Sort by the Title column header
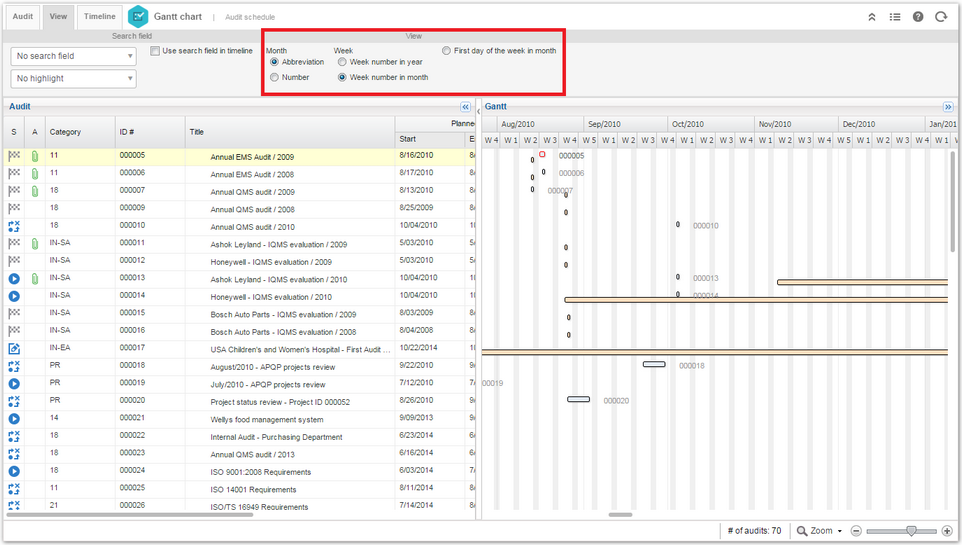The image size is (962, 545). tap(290, 132)
